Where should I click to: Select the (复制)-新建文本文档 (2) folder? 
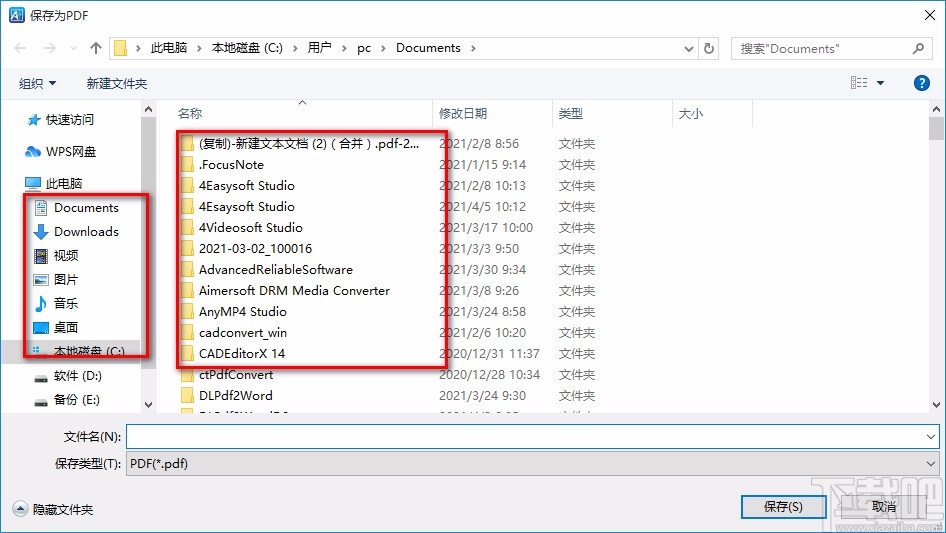pyautogui.click(x=300, y=144)
